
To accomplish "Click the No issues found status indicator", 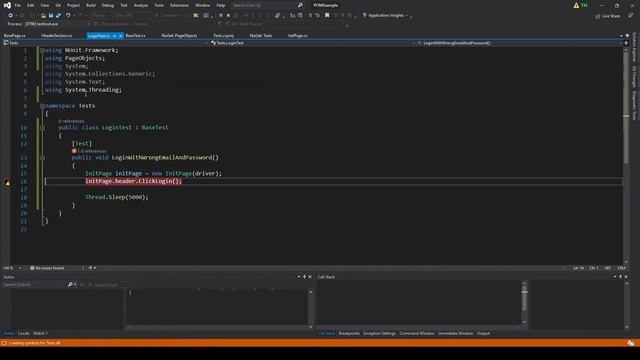I will (47, 268).
